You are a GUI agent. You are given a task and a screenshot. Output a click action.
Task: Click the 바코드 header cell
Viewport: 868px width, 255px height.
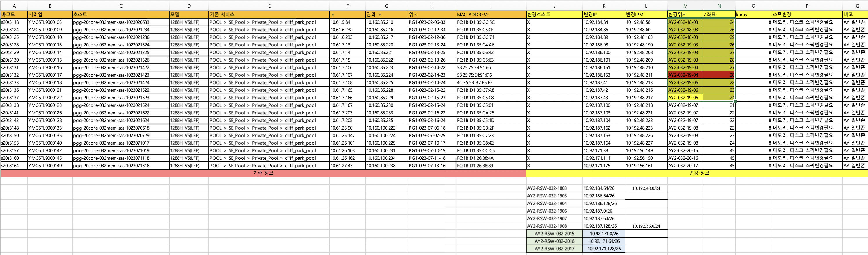[x=14, y=15]
